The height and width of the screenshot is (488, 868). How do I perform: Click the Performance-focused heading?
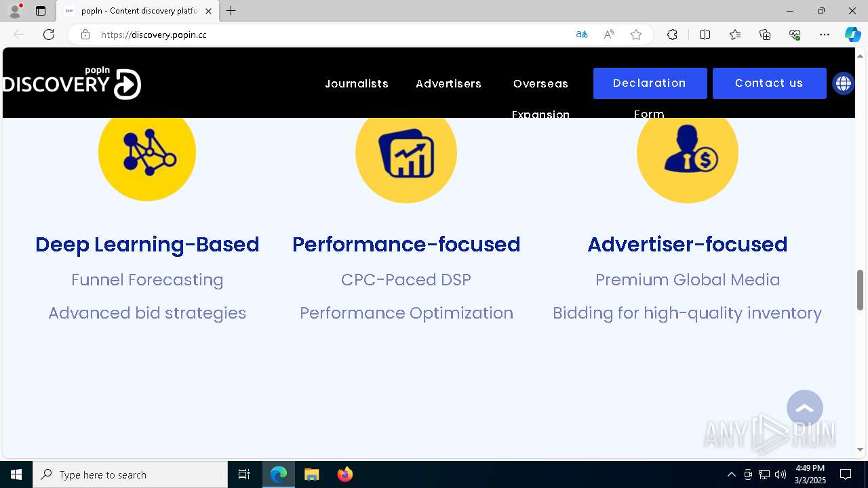click(x=406, y=244)
